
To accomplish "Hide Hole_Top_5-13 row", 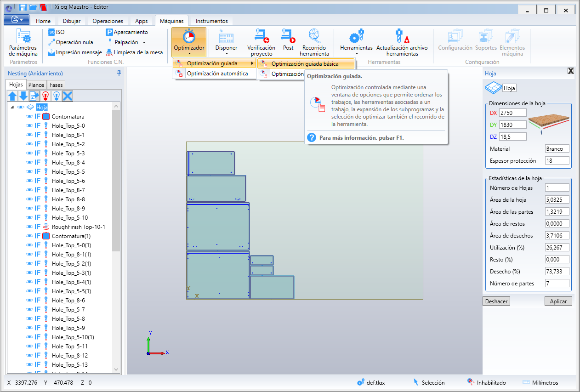I will pyautogui.click(x=29, y=364).
